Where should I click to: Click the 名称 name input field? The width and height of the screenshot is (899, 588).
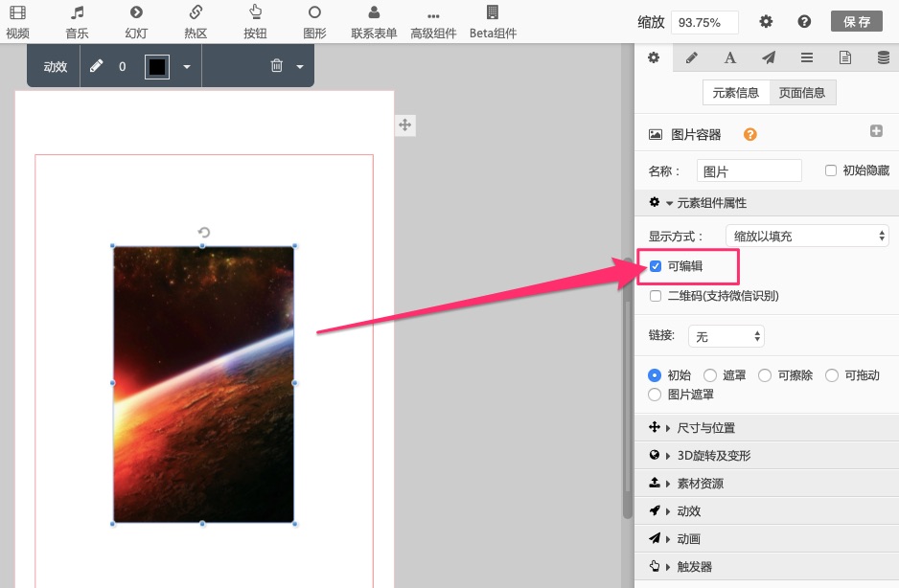749,171
